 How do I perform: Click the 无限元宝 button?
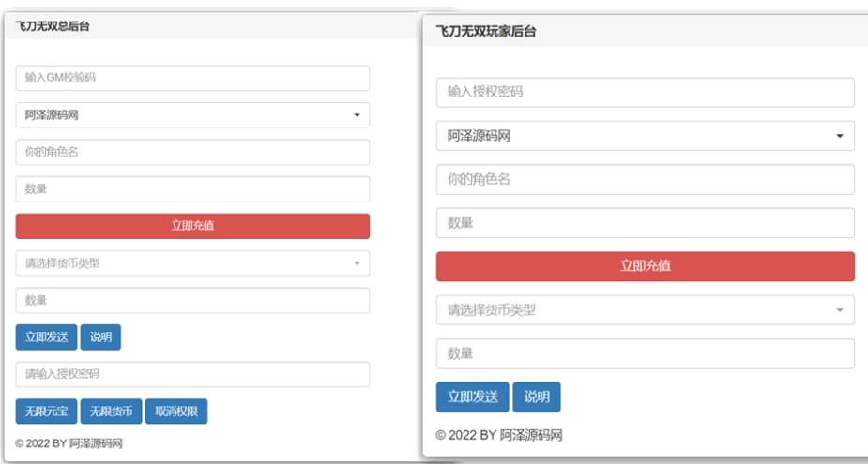click(46, 412)
